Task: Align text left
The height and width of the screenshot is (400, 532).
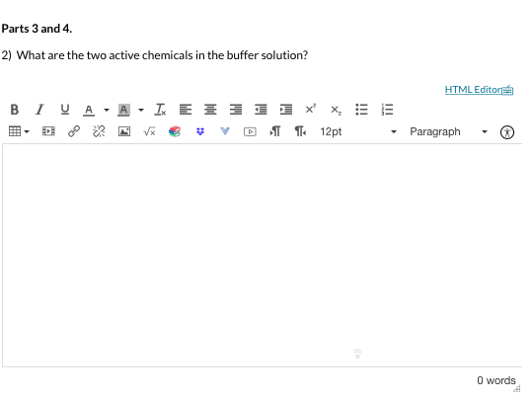Action: tap(186, 110)
